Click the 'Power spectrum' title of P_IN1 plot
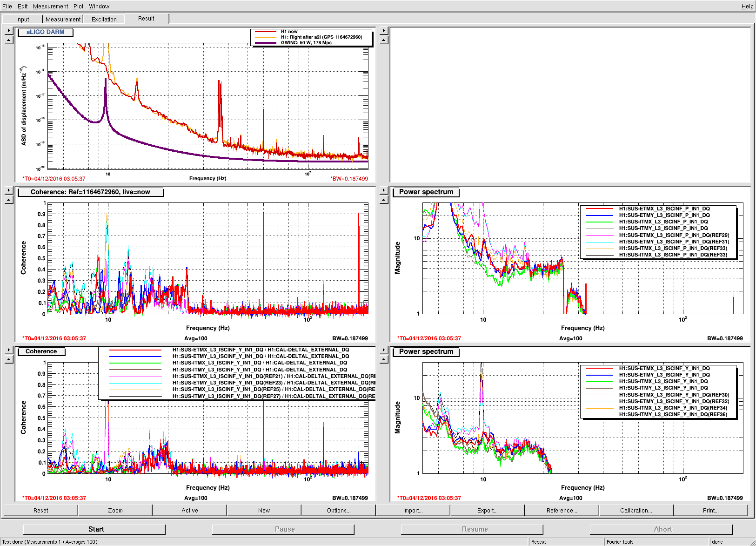 pyautogui.click(x=426, y=192)
